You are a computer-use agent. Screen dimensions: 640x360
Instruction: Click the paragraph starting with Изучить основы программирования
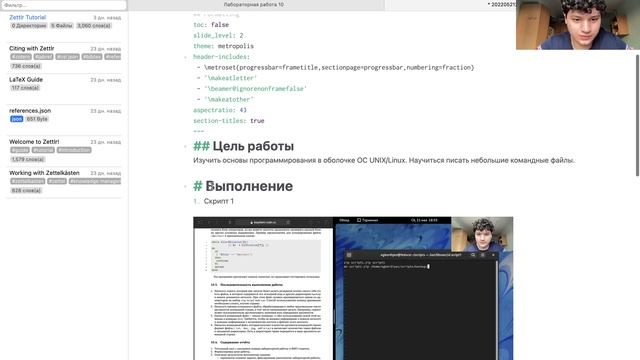pos(384,160)
